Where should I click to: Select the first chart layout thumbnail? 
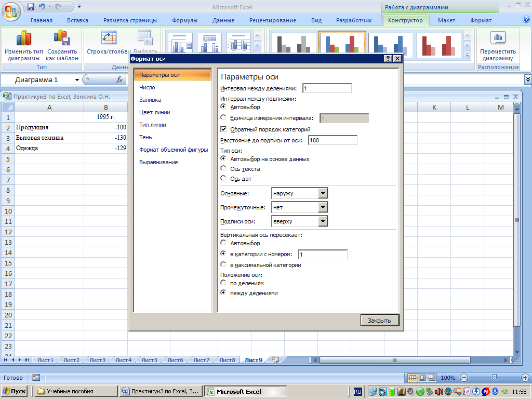[180, 43]
